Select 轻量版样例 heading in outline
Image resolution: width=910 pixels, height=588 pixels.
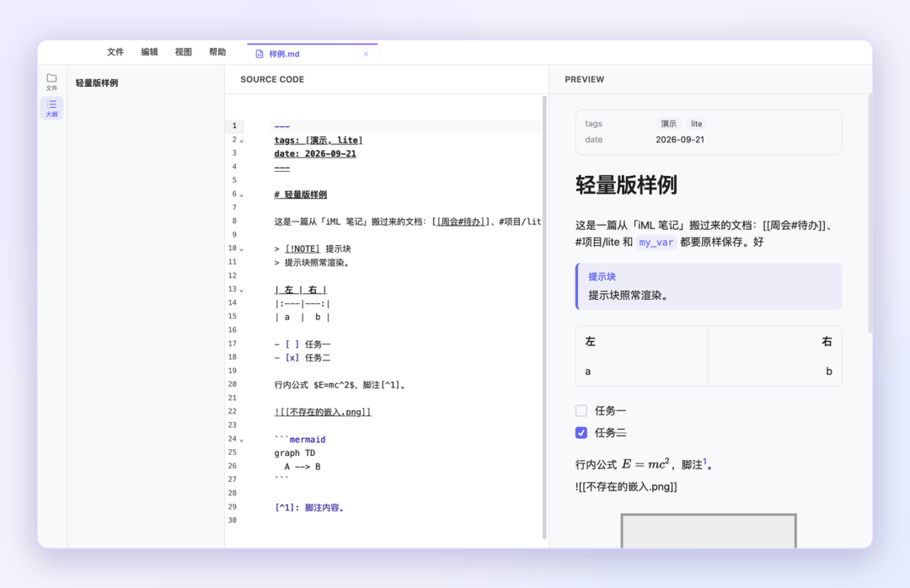[x=97, y=83]
